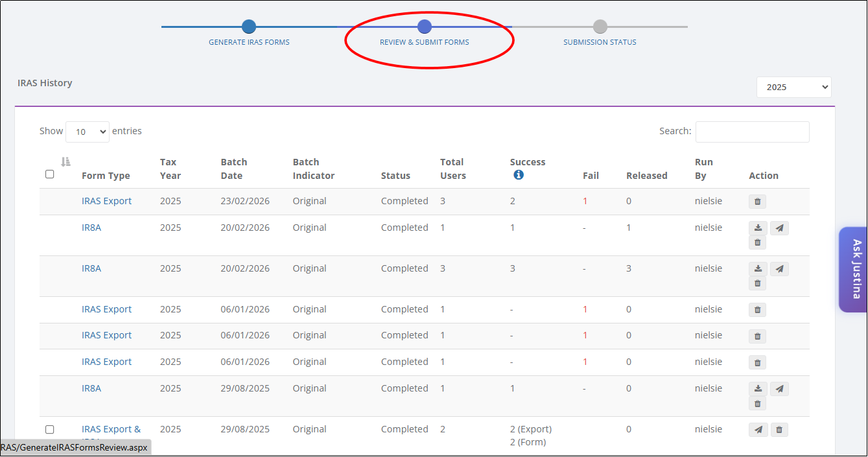Delete the IR8A batch dated 29/08/2025
The width and height of the screenshot is (868, 457).
(x=757, y=403)
